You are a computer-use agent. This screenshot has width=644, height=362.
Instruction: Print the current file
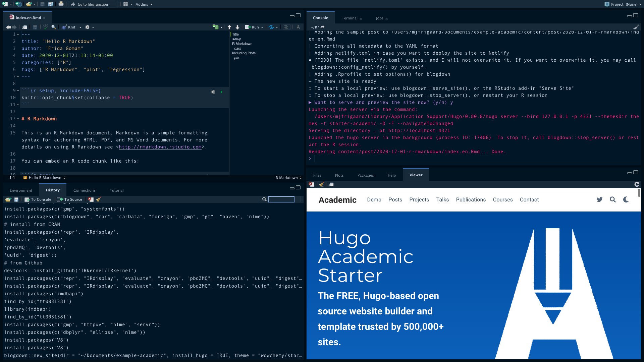pyautogui.click(x=61, y=4)
